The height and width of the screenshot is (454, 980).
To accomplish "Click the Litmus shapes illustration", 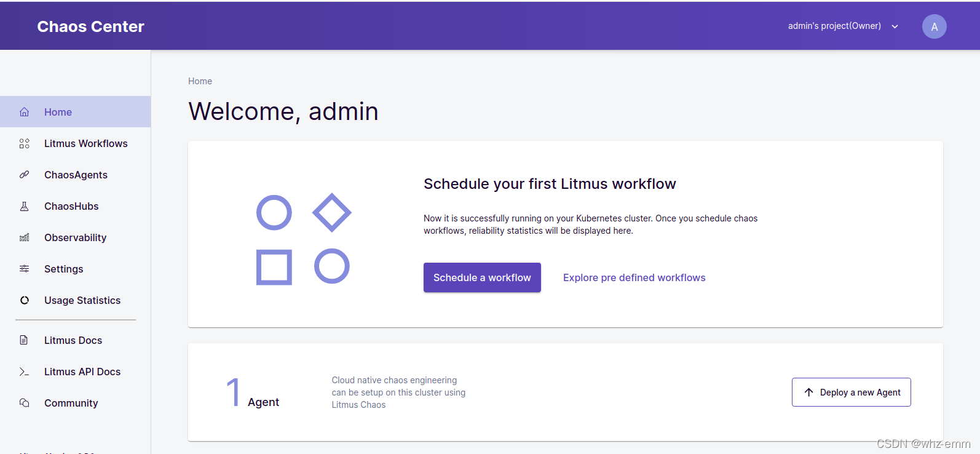I will tap(303, 239).
